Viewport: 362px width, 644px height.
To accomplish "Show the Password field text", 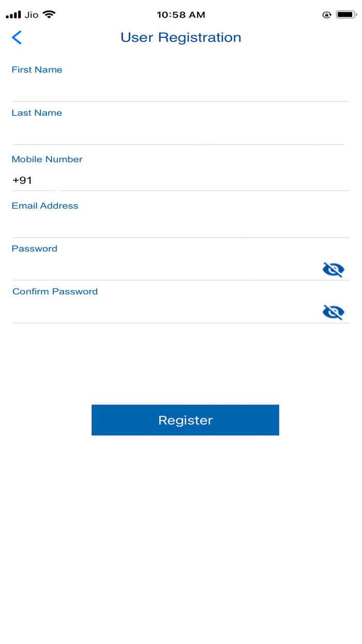I will pyautogui.click(x=333, y=269).
